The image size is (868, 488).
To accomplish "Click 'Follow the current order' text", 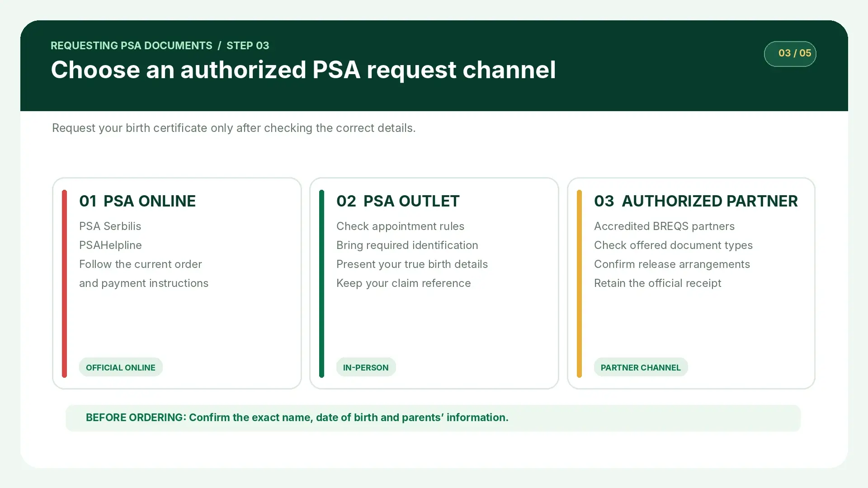I will (141, 264).
